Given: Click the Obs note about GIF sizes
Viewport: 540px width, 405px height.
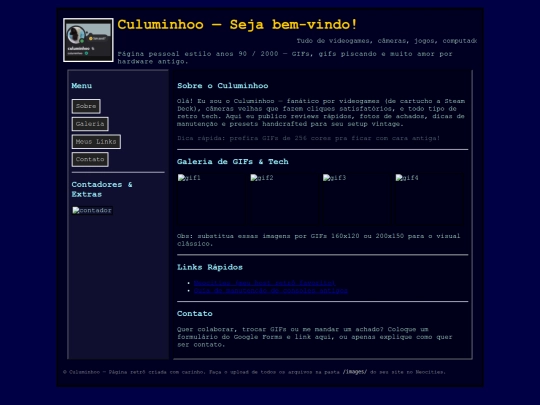Looking at the screenshot, I should pyautogui.click(x=319, y=240).
